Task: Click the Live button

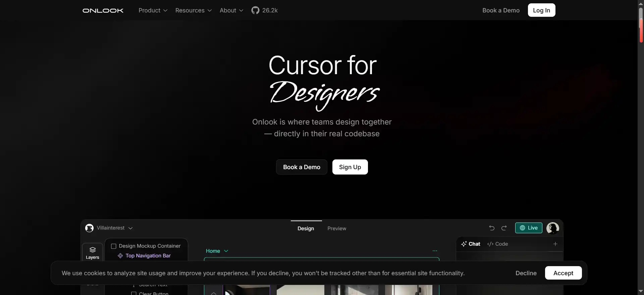Action: click(x=529, y=228)
